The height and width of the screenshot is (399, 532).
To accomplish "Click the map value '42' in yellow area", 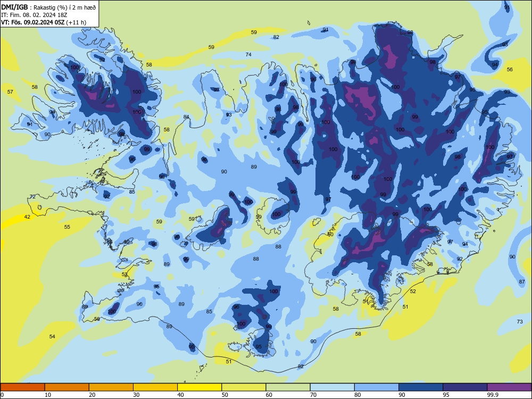I will pyautogui.click(x=27, y=217).
